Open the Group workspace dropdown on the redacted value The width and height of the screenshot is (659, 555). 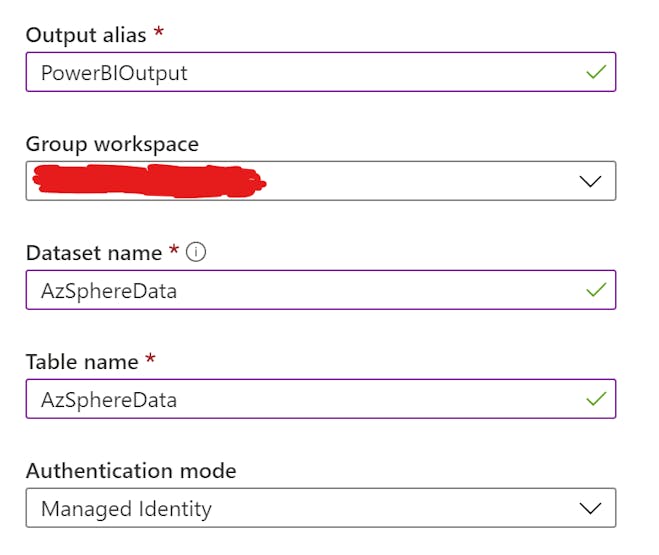(150, 181)
